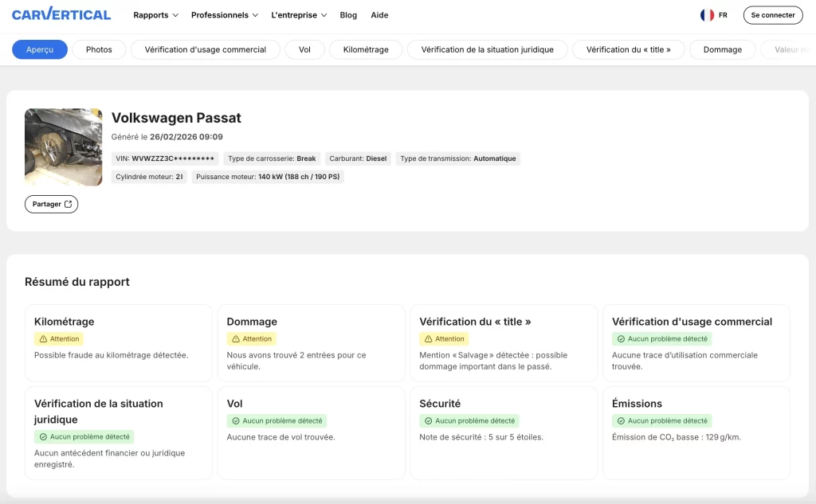Click check icon in situation juridique card
Image resolution: width=816 pixels, height=504 pixels.
click(x=43, y=437)
